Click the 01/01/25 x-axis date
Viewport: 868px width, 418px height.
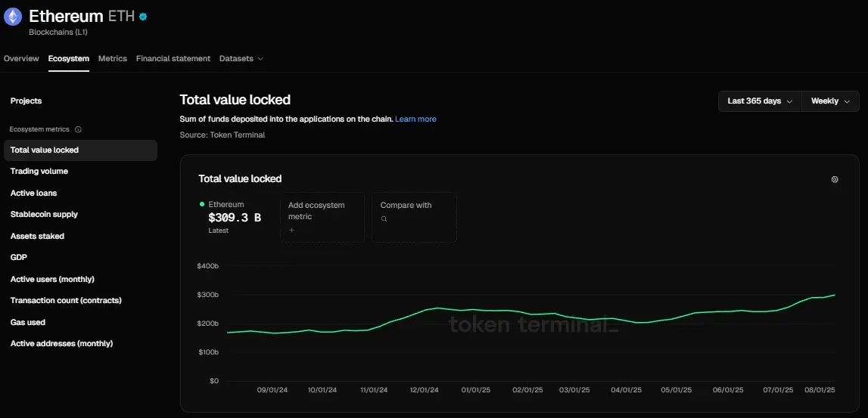(x=476, y=390)
